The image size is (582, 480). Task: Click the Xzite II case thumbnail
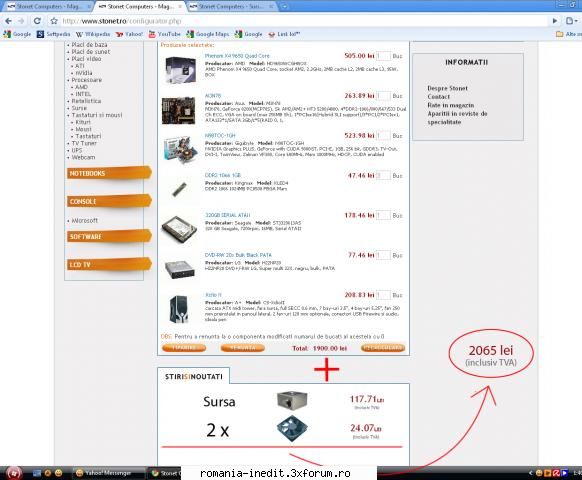pyautogui.click(x=179, y=309)
